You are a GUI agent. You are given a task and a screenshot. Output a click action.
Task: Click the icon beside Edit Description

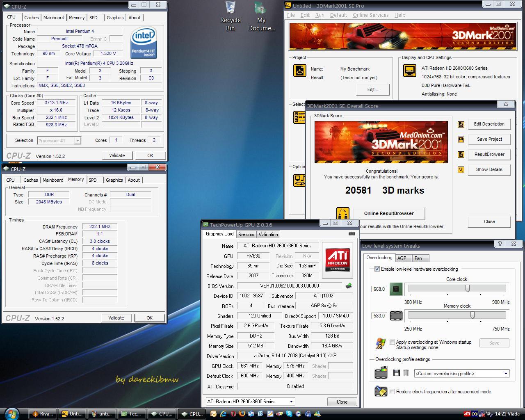point(461,124)
